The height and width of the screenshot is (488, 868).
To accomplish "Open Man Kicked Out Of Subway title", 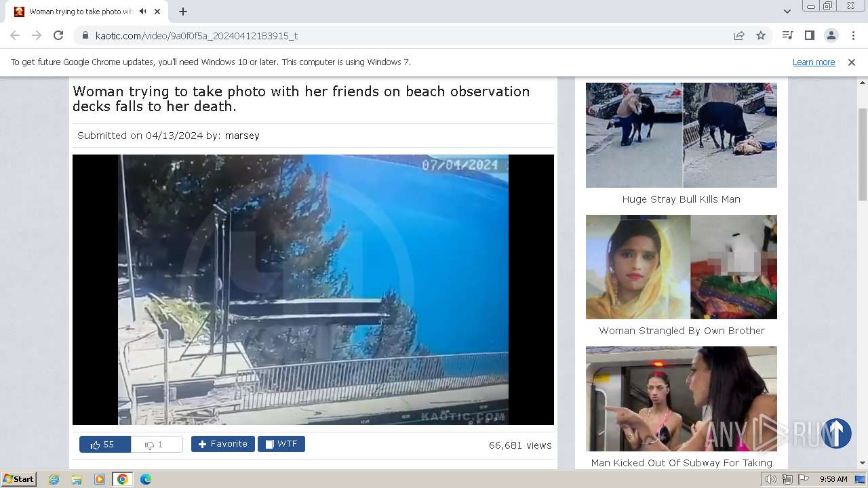I will point(682,463).
